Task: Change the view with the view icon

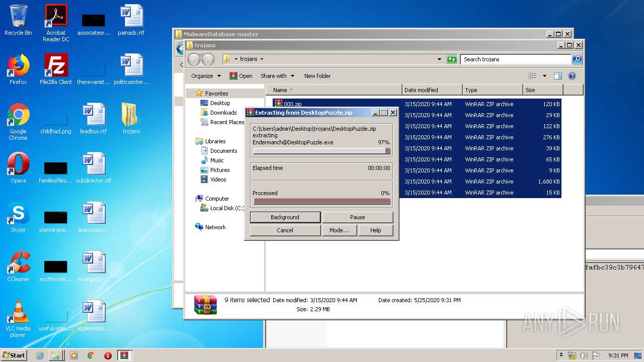Action: point(532,76)
